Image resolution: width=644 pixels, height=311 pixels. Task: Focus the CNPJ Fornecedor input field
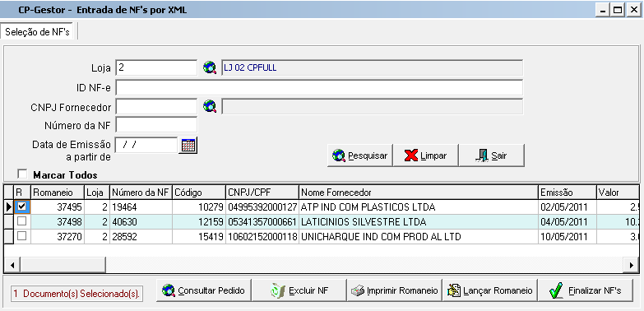pyautogui.click(x=156, y=107)
